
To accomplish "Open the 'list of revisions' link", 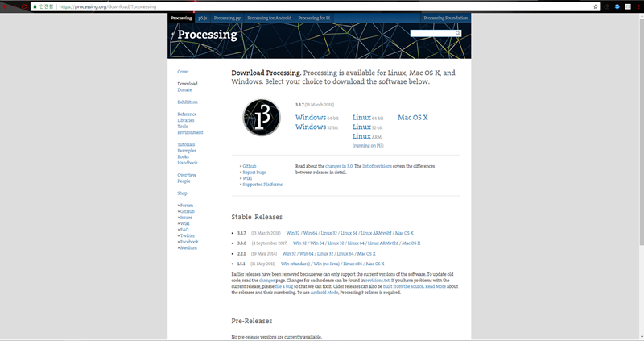I will (377, 166).
